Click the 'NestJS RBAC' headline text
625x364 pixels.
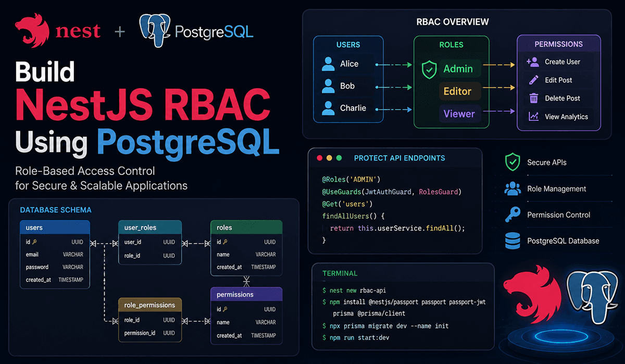coord(143,105)
